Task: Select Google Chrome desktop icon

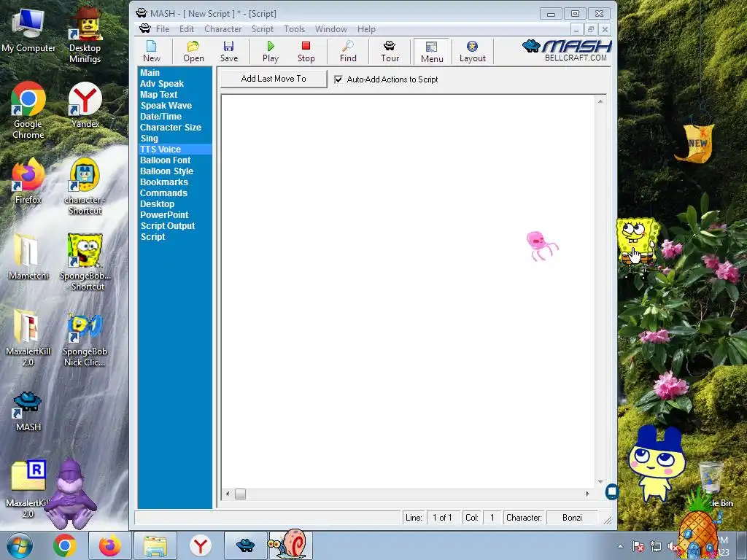Action: click(28, 111)
